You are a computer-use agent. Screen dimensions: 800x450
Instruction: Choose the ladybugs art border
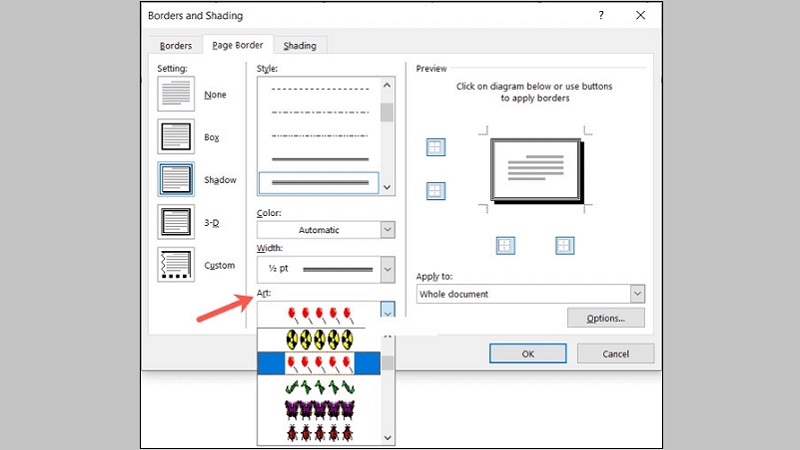point(318,433)
